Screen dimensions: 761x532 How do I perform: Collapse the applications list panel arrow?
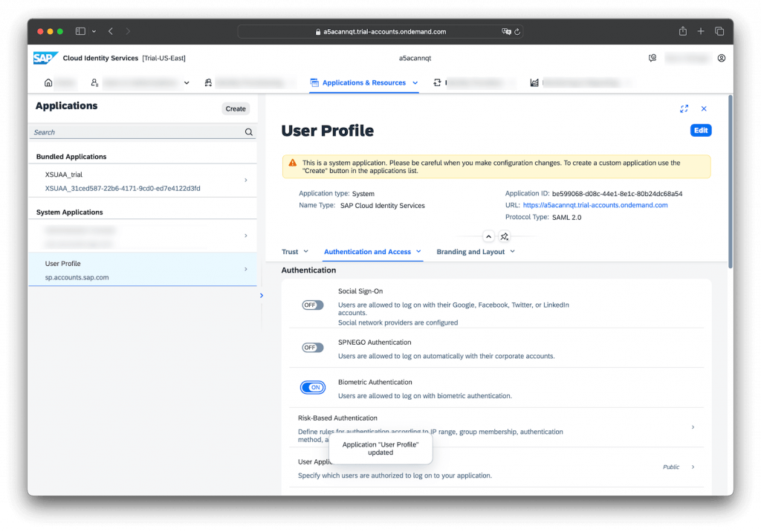click(x=262, y=295)
